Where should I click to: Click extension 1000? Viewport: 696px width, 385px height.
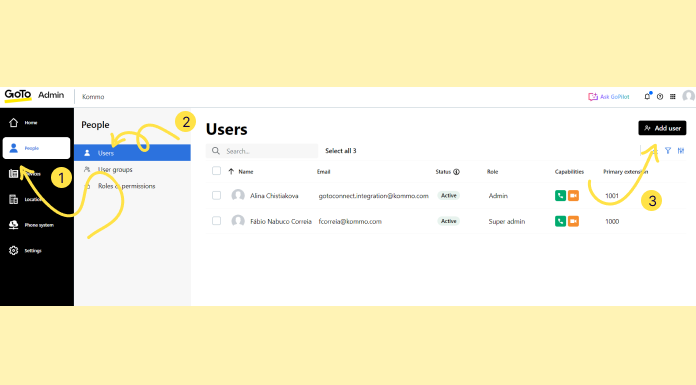coord(612,222)
